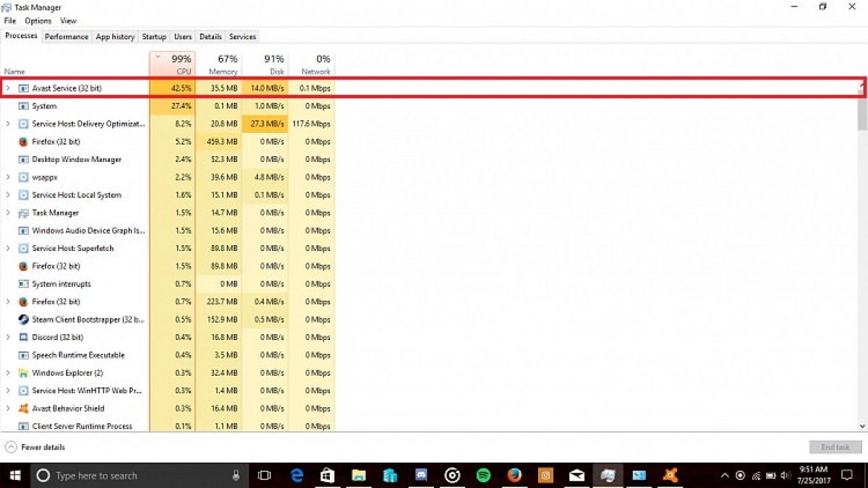Viewport: 868px width, 488px height.
Task: Click Fewer details button
Action: 35,448
